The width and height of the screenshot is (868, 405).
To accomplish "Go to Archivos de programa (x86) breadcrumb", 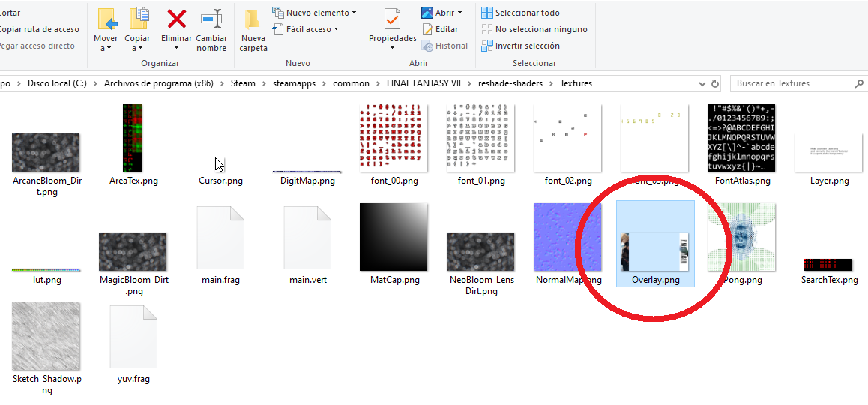I will 158,84.
